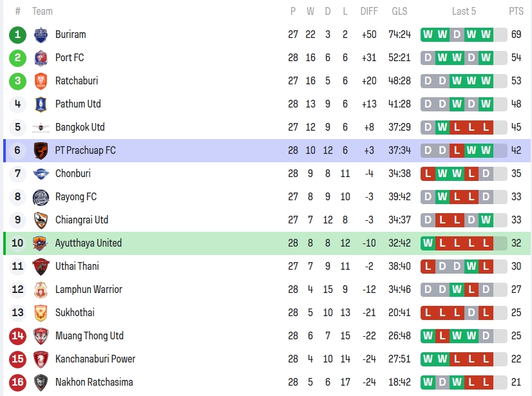Click the Chonburi club logo

click(41, 174)
